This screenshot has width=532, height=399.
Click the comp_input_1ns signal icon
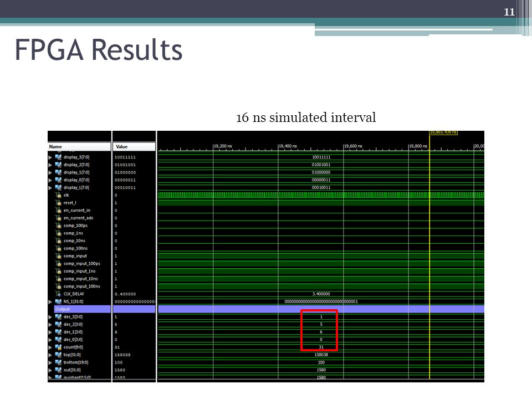[58, 271]
